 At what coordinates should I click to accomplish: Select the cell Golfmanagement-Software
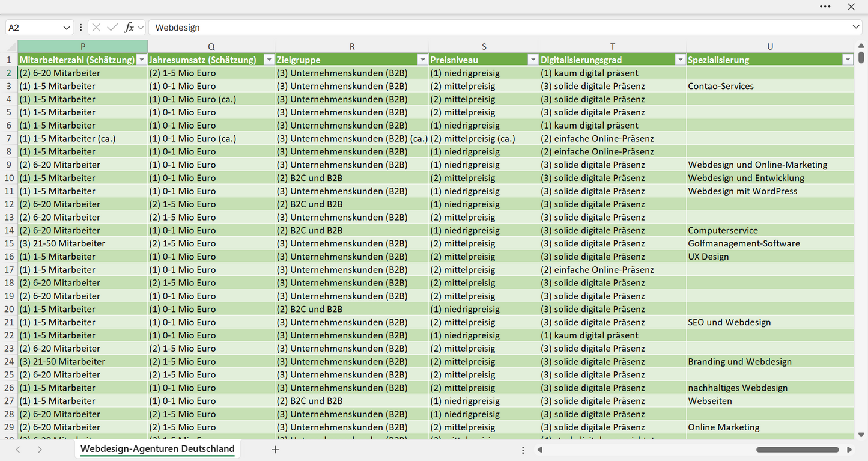(770, 243)
